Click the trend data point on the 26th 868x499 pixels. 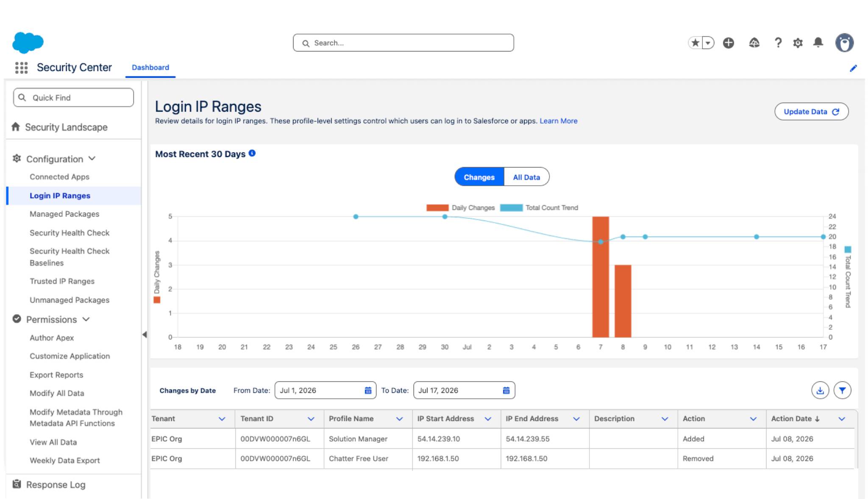point(356,216)
